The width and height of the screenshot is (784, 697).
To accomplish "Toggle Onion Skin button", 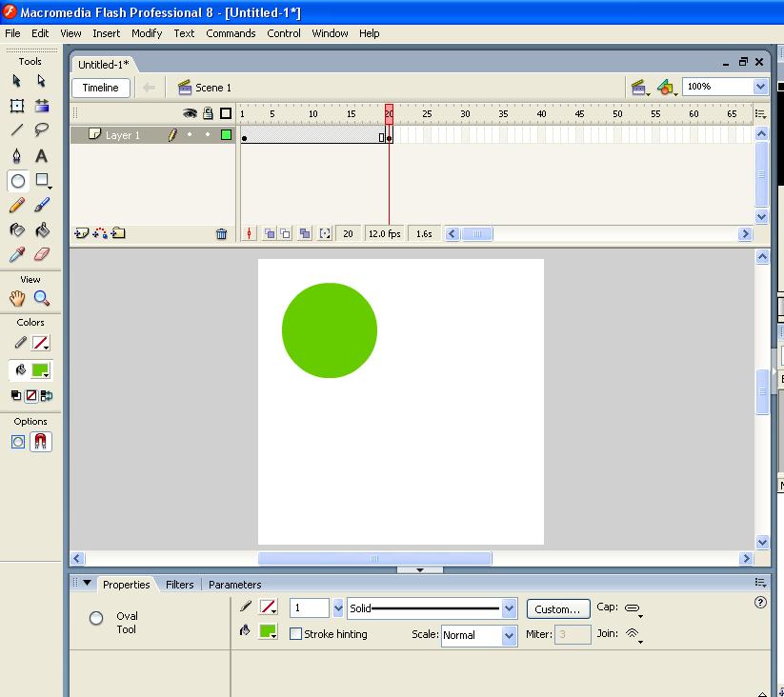I will coord(270,233).
